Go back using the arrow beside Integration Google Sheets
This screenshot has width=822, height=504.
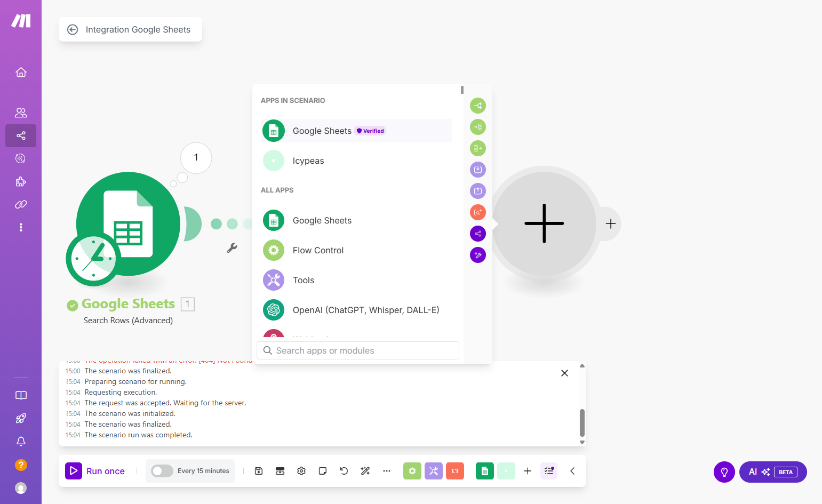73,30
